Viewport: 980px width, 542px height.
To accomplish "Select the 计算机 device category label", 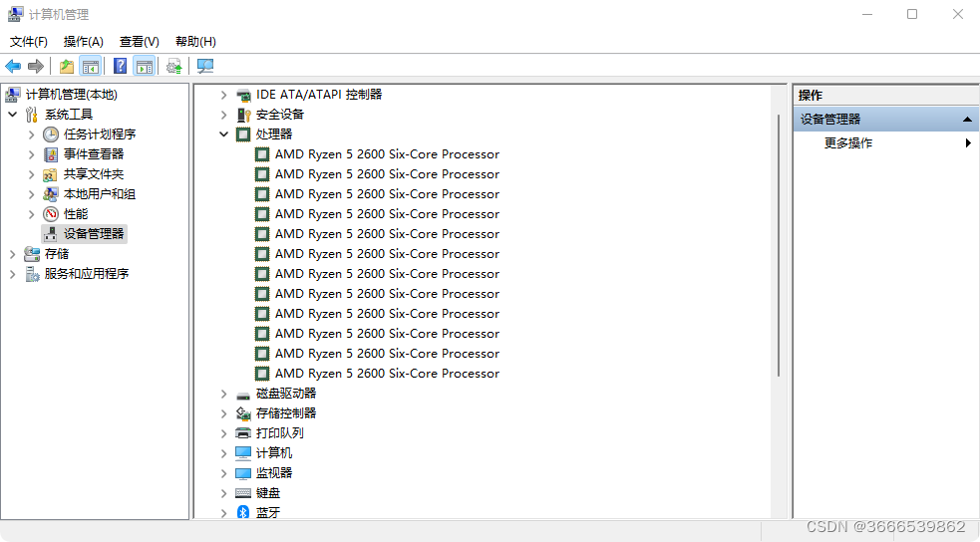I will tap(274, 453).
